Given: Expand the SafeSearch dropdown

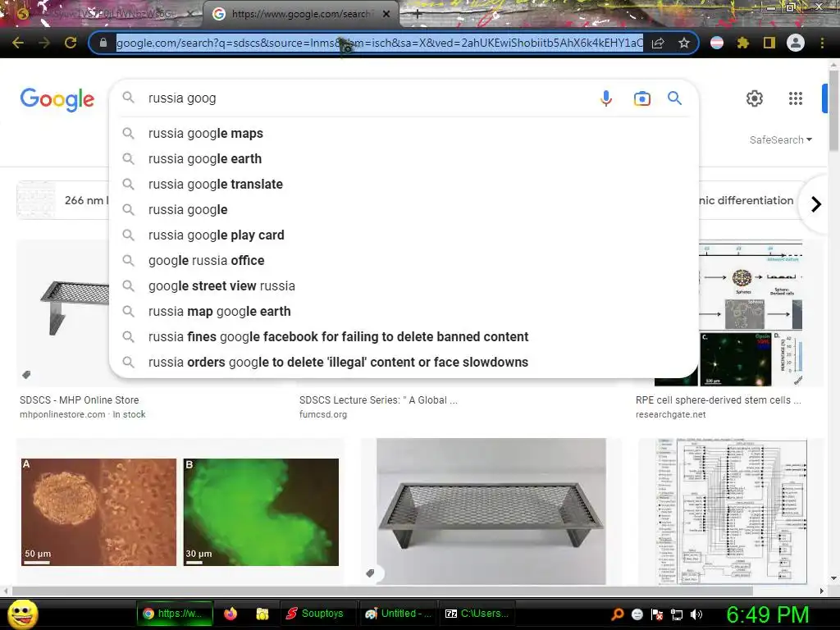Looking at the screenshot, I should tap(781, 139).
